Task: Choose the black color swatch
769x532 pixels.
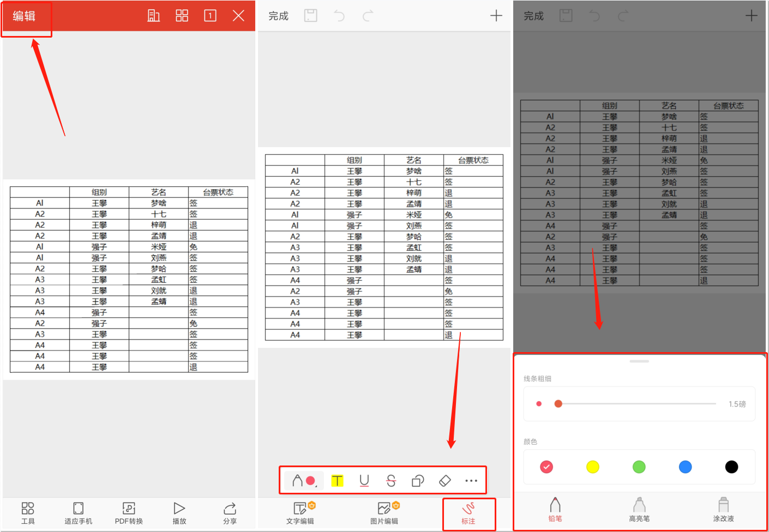Action: coord(732,467)
